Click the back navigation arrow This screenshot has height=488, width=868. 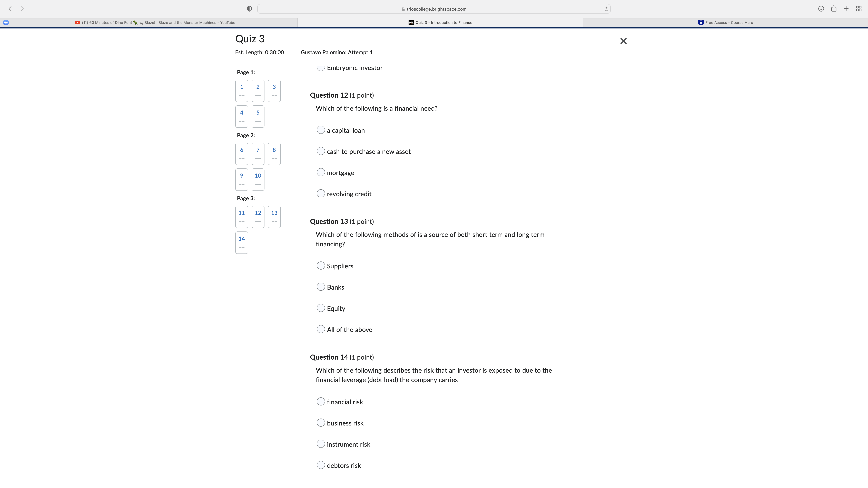point(10,8)
